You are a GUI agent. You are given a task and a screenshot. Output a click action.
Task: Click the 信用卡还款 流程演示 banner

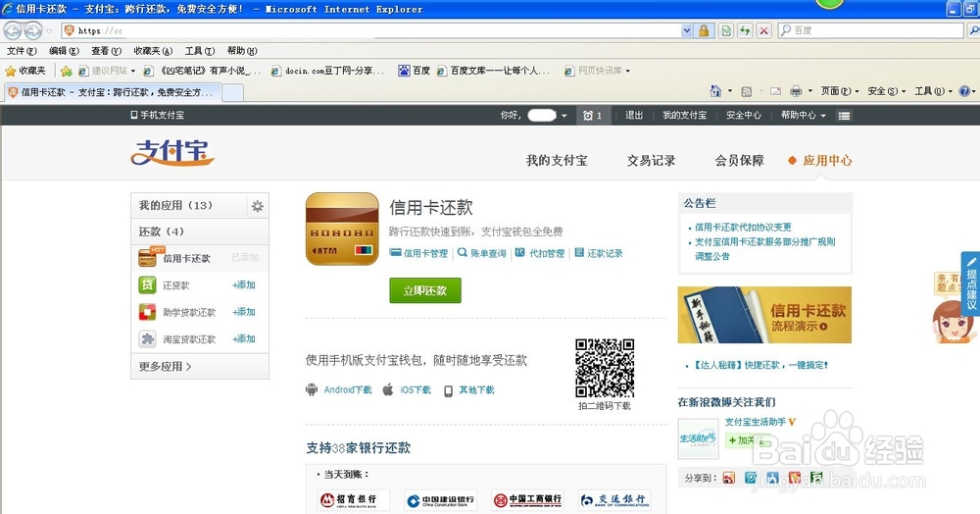pos(764,315)
